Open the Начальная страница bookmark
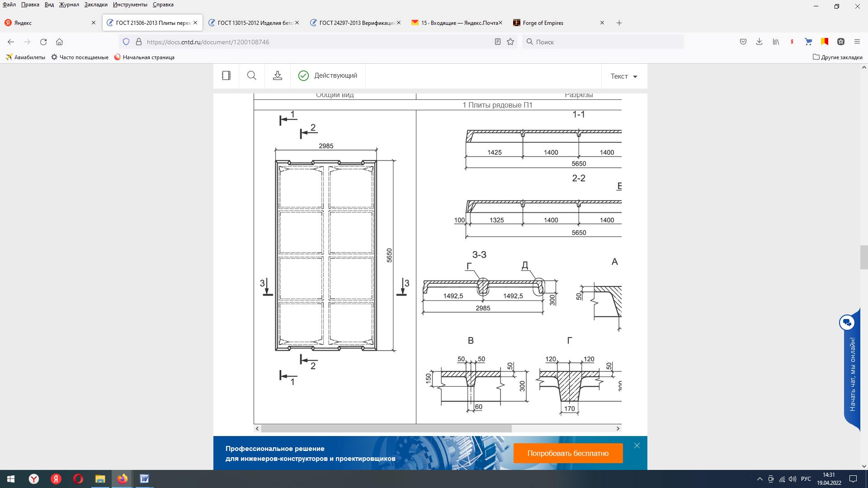This screenshot has width=868, height=488. [144, 57]
